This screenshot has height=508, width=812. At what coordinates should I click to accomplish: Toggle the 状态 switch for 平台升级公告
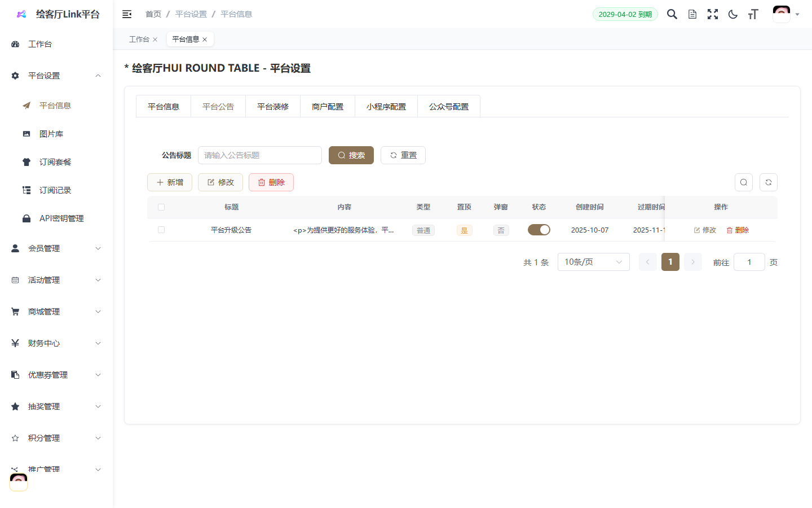click(539, 230)
